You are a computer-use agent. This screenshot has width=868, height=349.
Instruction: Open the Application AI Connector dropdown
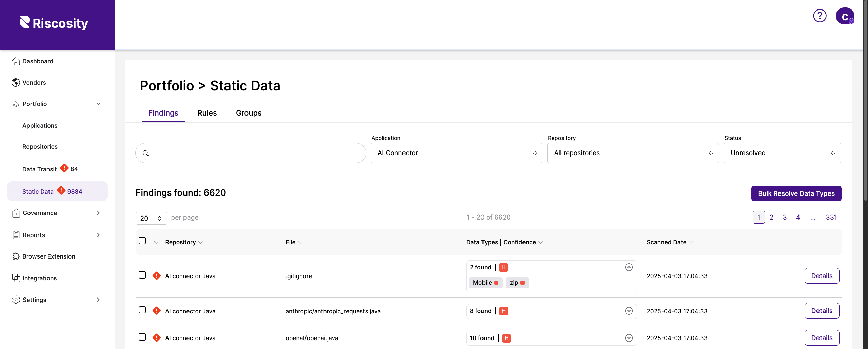coord(456,153)
